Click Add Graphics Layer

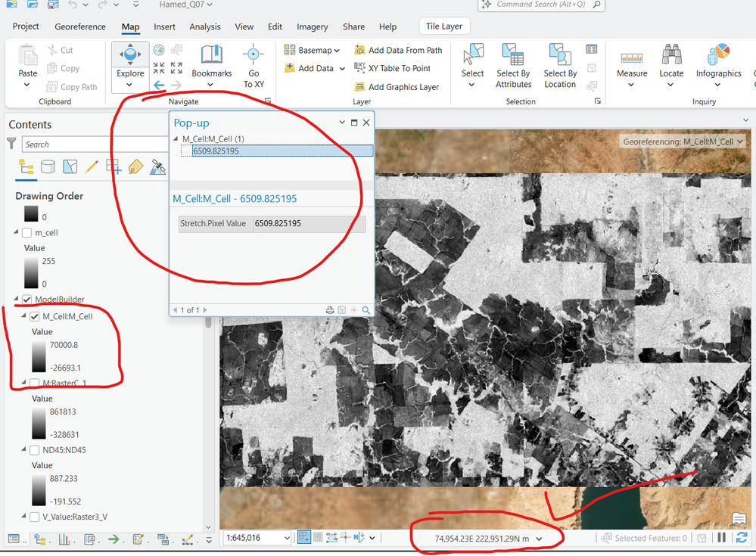click(397, 87)
